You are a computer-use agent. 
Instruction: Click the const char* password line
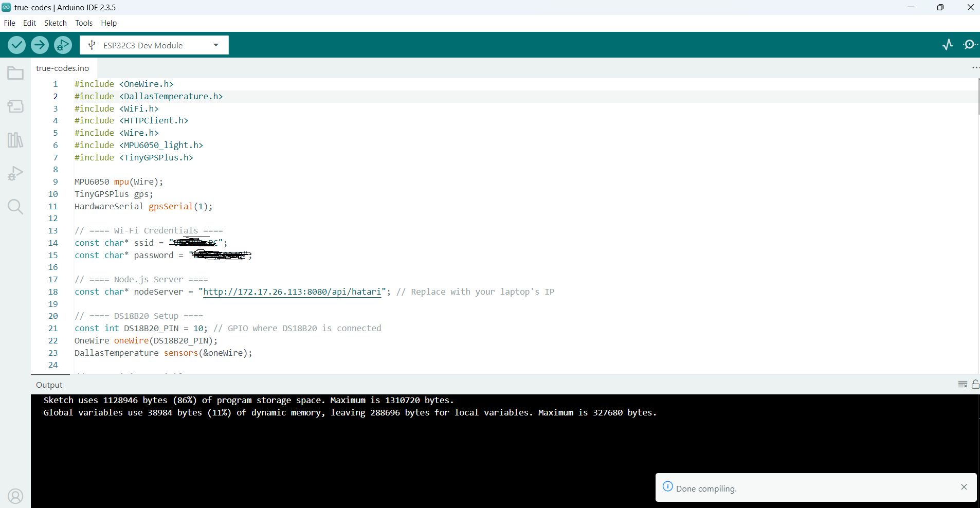point(163,255)
